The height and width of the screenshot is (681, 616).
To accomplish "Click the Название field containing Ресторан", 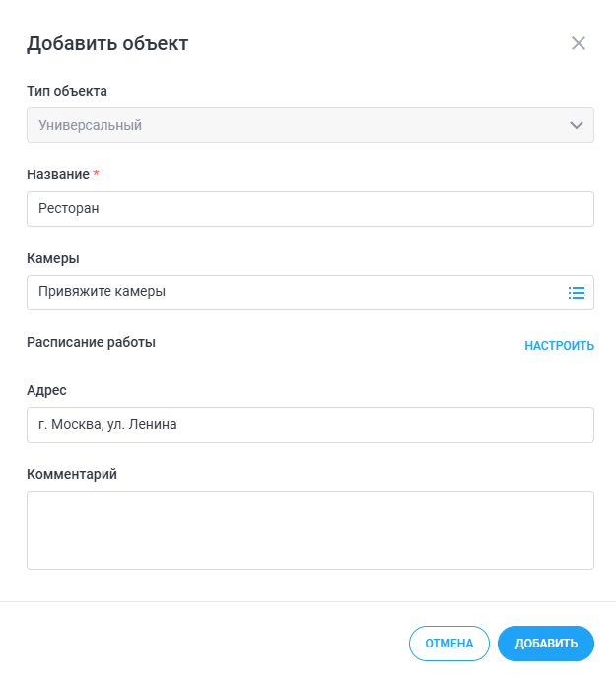I will click(x=309, y=209).
